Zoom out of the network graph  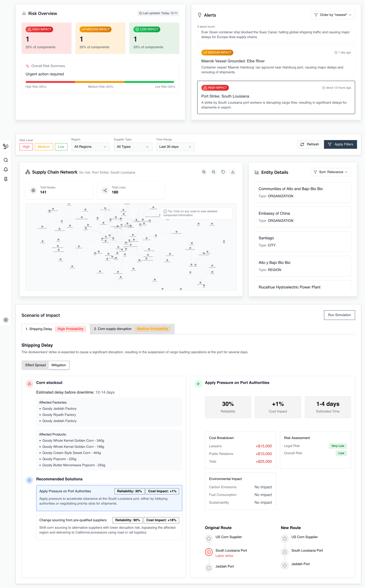click(213, 172)
